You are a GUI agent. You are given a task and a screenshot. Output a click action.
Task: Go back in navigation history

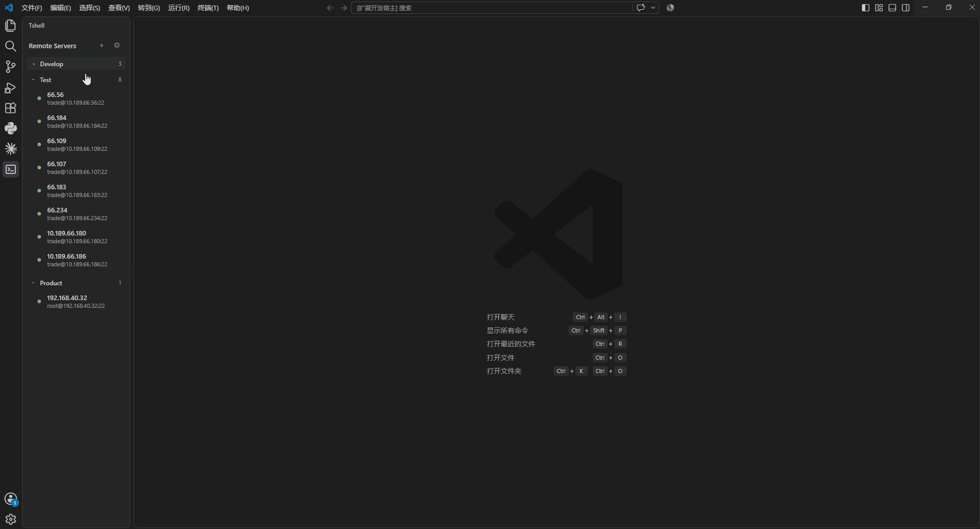pos(330,8)
